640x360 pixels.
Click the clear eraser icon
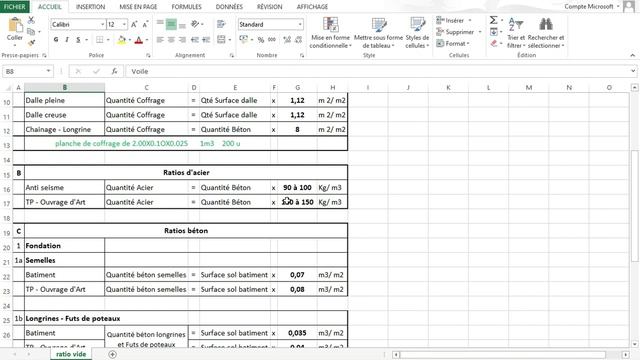(x=493, y=43)
